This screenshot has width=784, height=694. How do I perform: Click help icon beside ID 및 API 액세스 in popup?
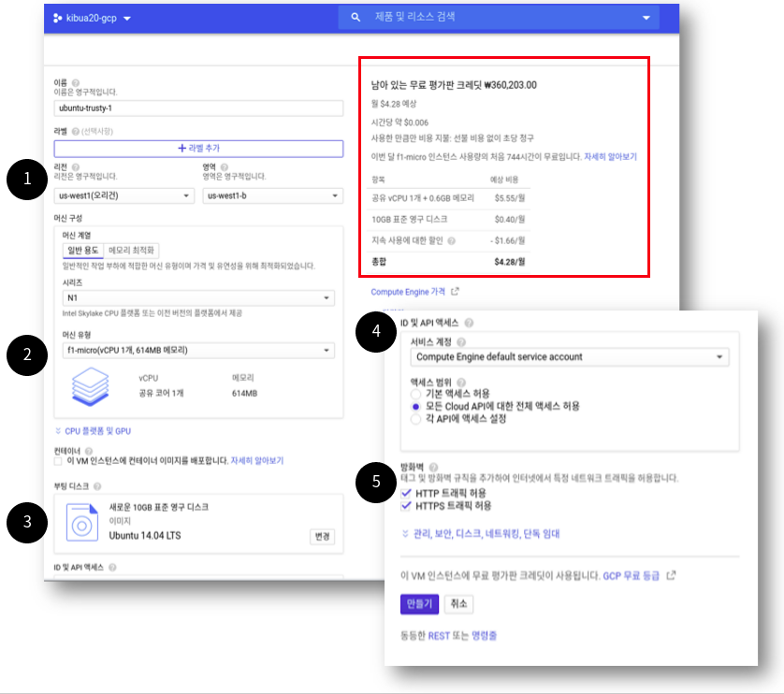(x=469, y=323)
